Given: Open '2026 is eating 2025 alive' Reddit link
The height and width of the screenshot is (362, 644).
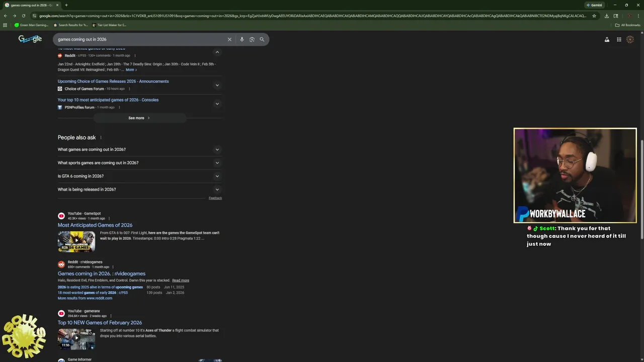Looking at the screenshot, I should coord(100,287).
